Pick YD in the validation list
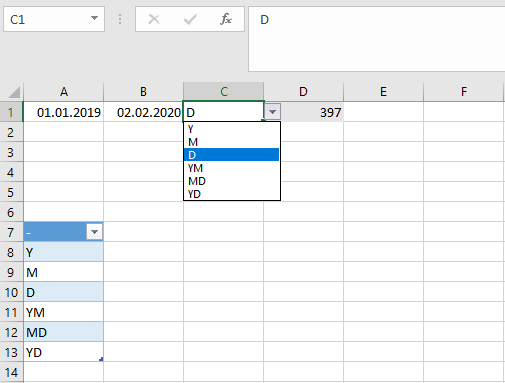 click(x=231, y=194)
